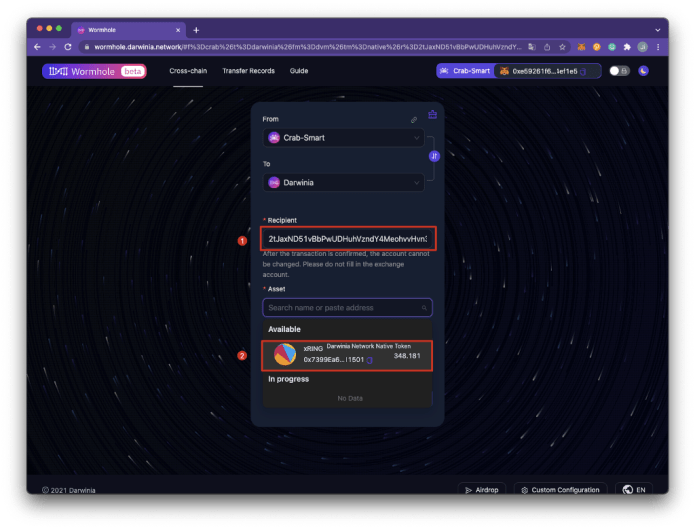Click the Airdrop button in footer
This screenshot has width=695, height=529.
tap(482, 490)
